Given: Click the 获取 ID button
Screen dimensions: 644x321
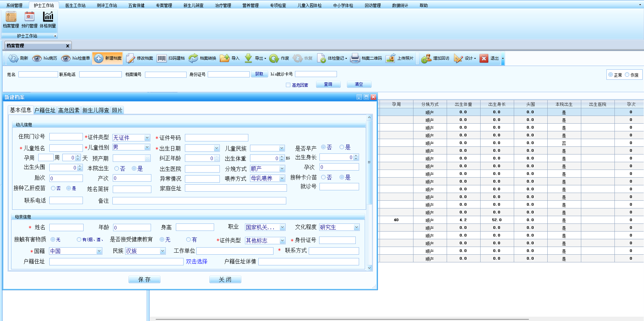Looking at the screenshot, I should click(x=259, y=74).
